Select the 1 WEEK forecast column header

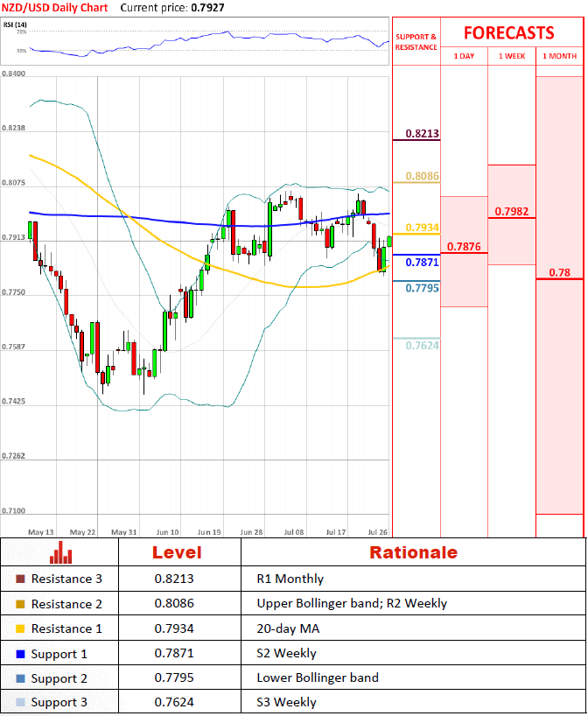(511, 56)
